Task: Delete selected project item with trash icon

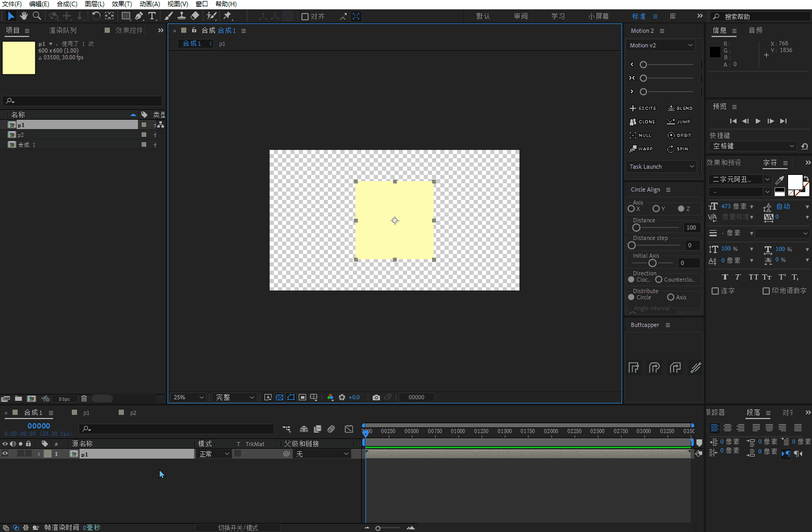Action: pos(84,399)
